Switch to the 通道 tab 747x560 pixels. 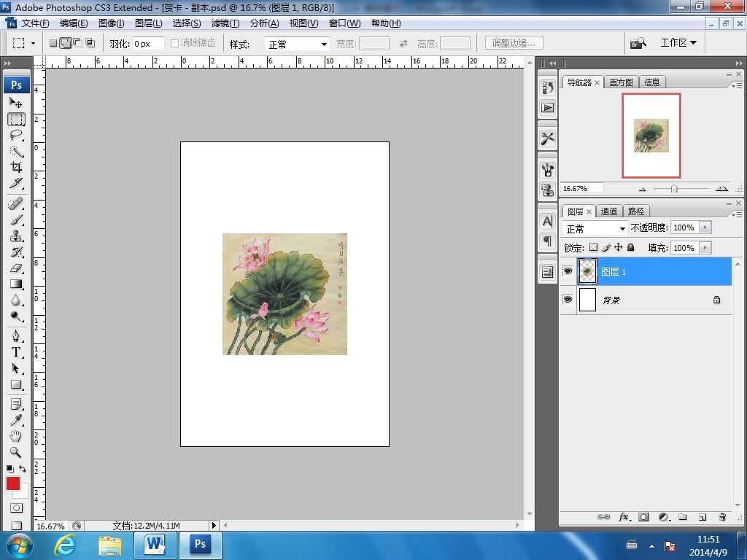pyautogui.click(x=608, y=211)
